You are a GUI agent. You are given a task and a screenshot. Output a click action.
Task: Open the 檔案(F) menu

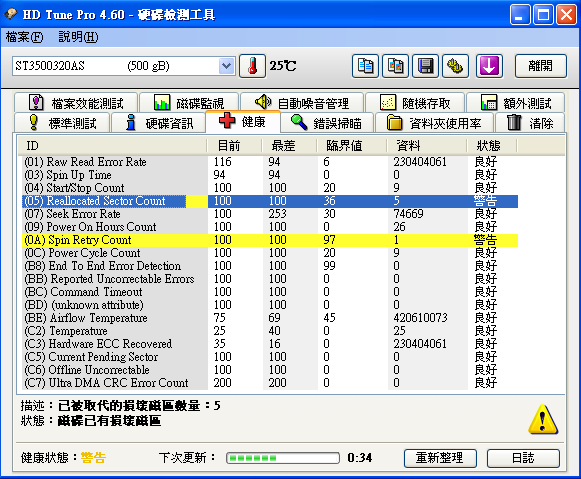24,37
